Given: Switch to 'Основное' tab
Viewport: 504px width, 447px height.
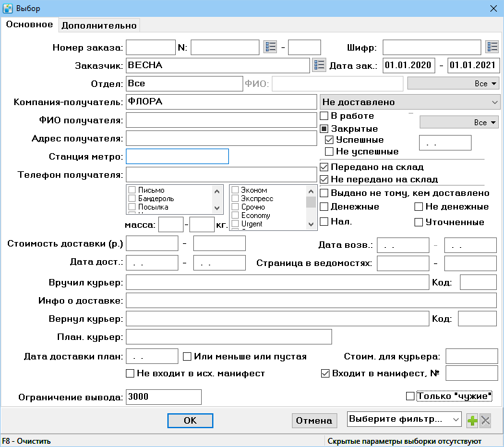Looking at the screenshot, I should click(29, 25).
